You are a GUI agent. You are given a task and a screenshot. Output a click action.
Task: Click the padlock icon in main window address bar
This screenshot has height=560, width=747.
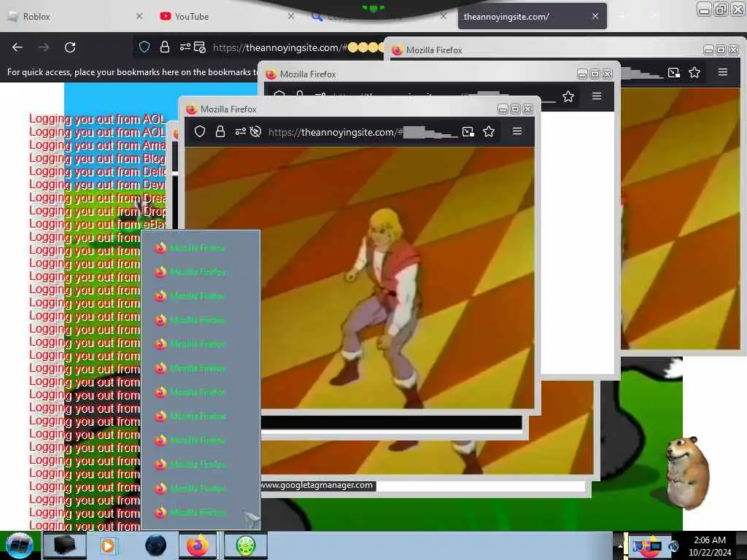click(165, 47)
